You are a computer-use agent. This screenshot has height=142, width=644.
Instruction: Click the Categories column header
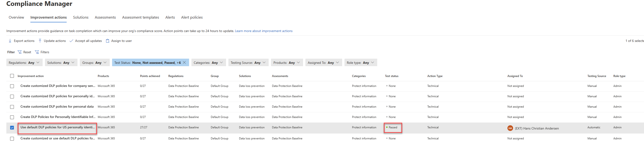tap(359, 76)
